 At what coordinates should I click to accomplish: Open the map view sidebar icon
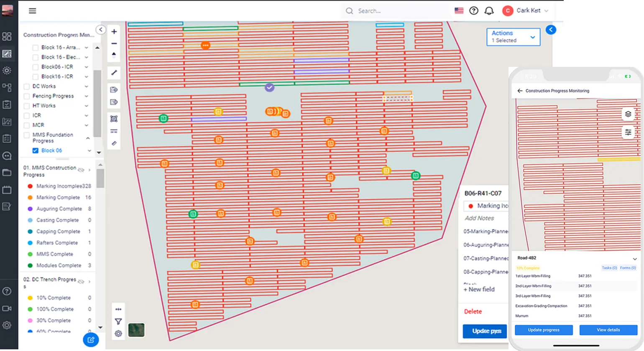coord(7,53)
